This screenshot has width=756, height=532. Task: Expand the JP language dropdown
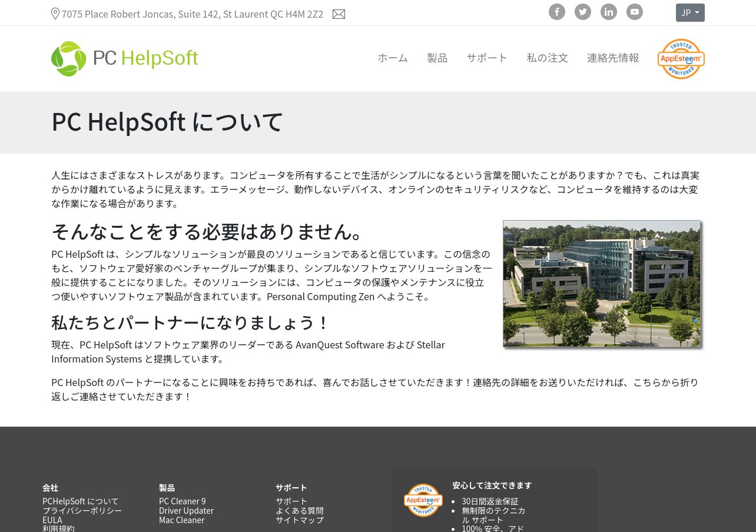pyautogui.click(x=690, y=12)
